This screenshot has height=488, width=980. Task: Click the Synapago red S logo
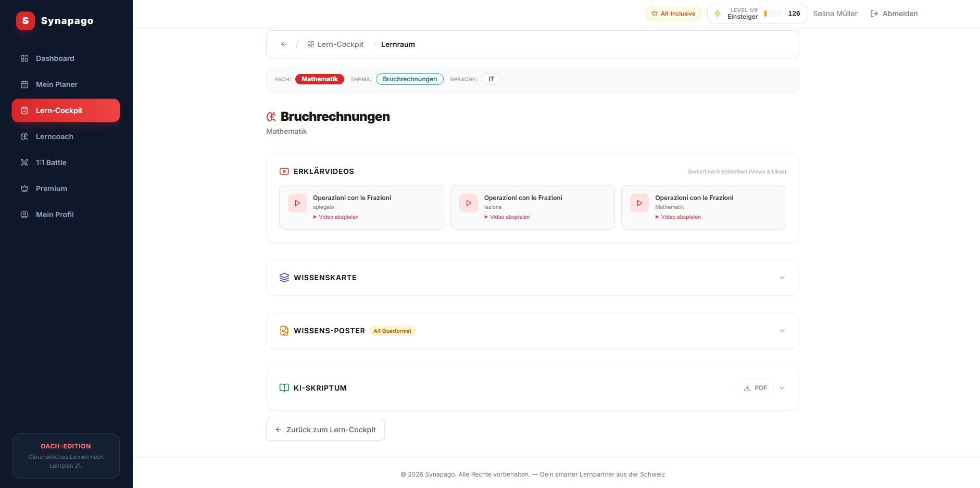(x=25, y=21)
